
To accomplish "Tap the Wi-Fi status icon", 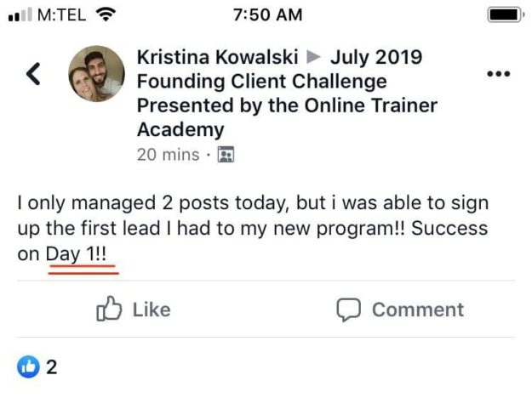I will [x=106, y=14].
